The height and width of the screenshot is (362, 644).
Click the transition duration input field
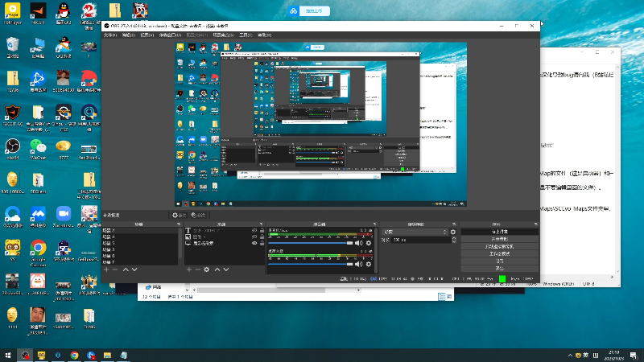[419, 240]
